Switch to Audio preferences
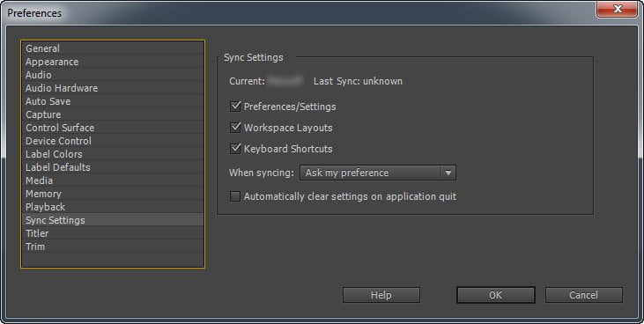The width and height of the screenshot is (644, 324). coord(112,75)
